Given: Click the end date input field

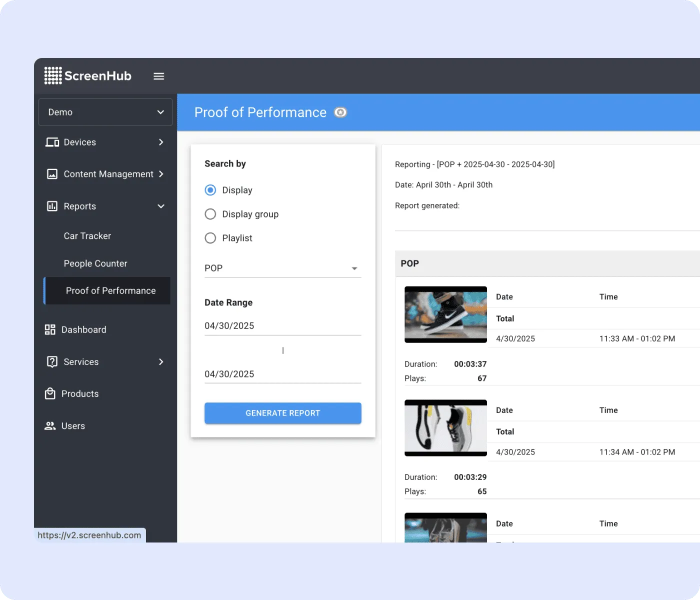Looking at the screenshot, I should (x=282, y=374).
